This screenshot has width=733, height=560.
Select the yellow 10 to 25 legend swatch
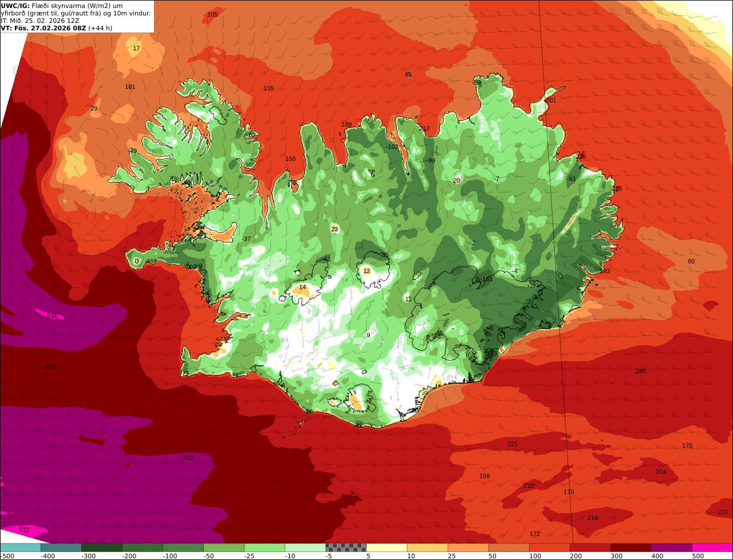pyautogui.click(x=427, y=547)
